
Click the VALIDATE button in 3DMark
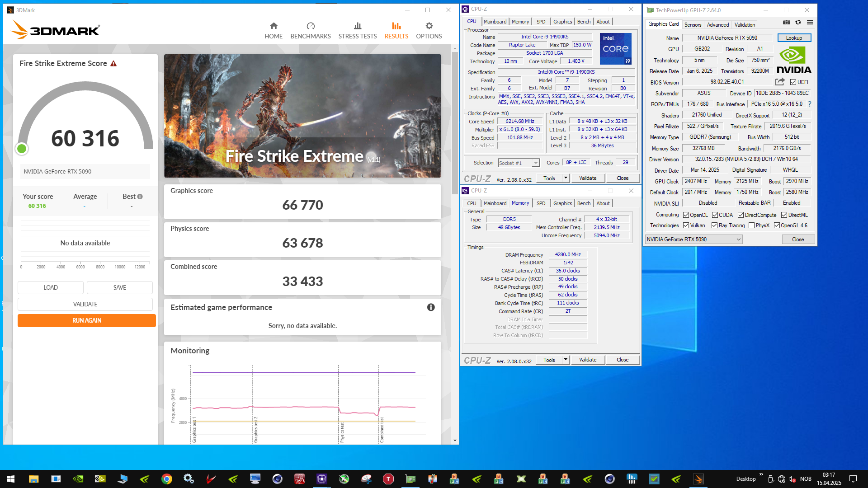click(85, 304)
